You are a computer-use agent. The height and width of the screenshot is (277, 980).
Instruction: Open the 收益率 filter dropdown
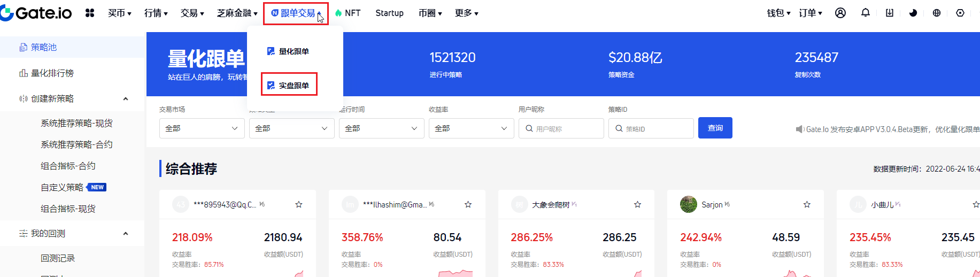click(471, 128)
